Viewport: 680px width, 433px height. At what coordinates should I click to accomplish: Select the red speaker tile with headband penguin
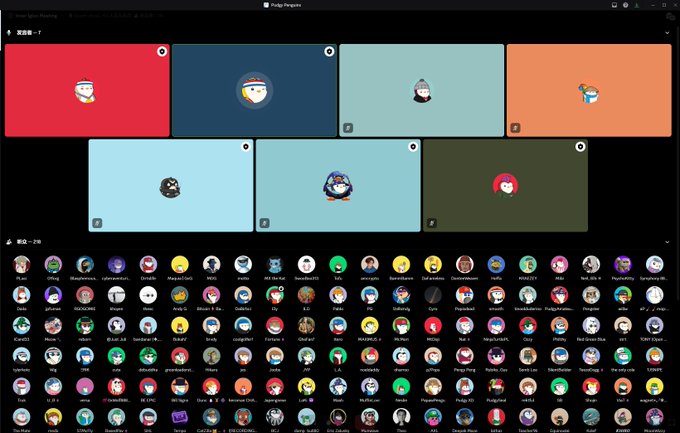click(87, 90)
